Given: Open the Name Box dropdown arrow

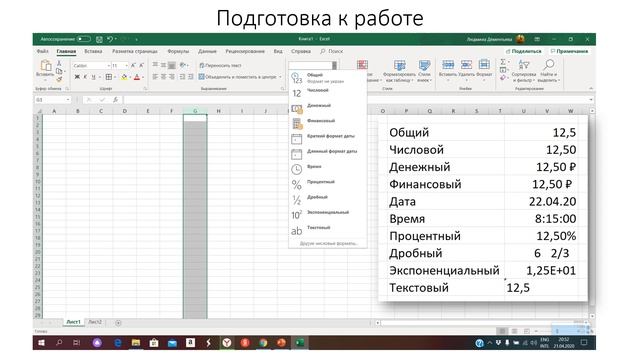Looking at the screenshot, I should tap(68, 100).
